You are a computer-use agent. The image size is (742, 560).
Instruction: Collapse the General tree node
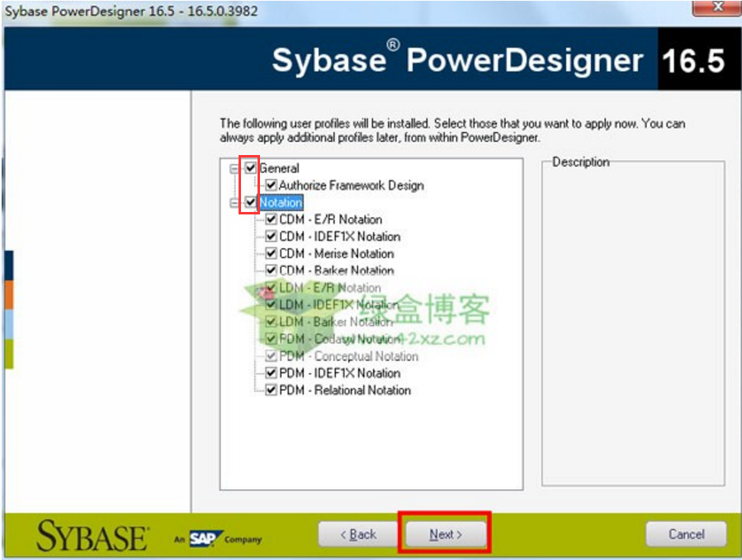234,168
